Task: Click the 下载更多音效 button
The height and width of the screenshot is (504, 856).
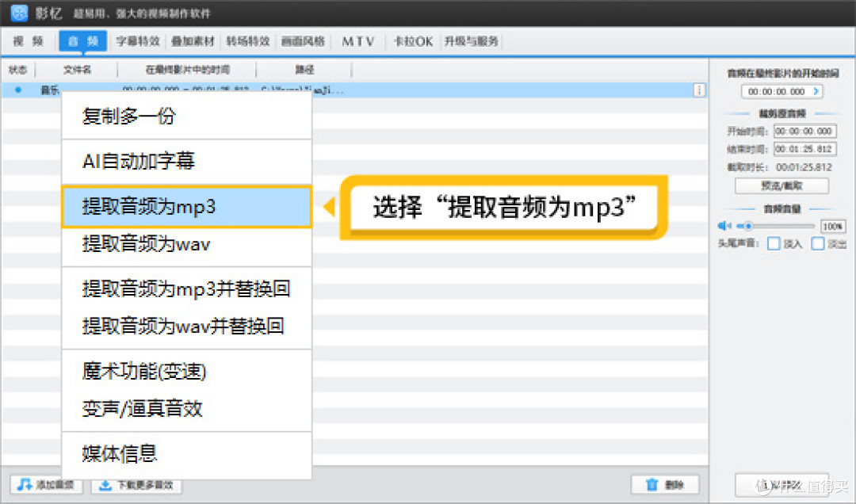Action: 136,484
